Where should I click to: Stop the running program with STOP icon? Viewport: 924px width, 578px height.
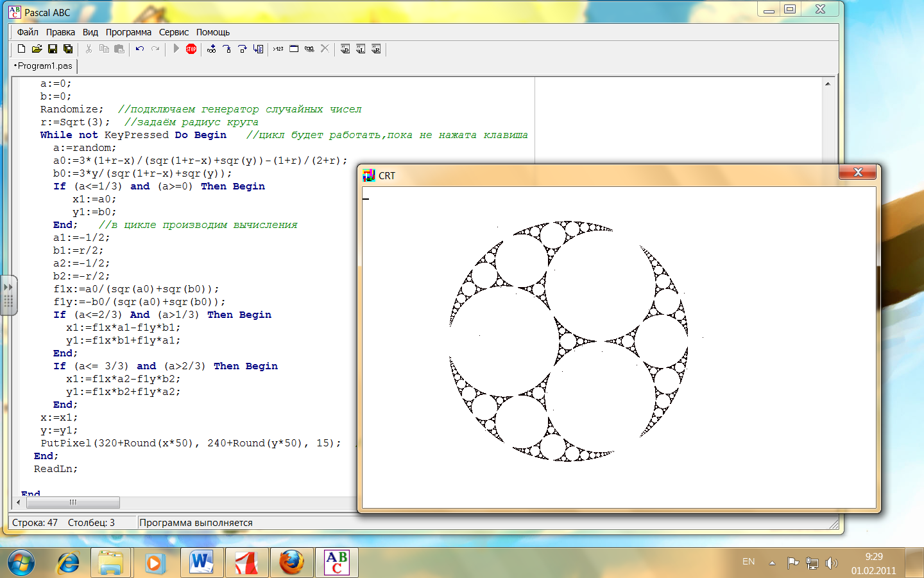(x=191, y=49)
